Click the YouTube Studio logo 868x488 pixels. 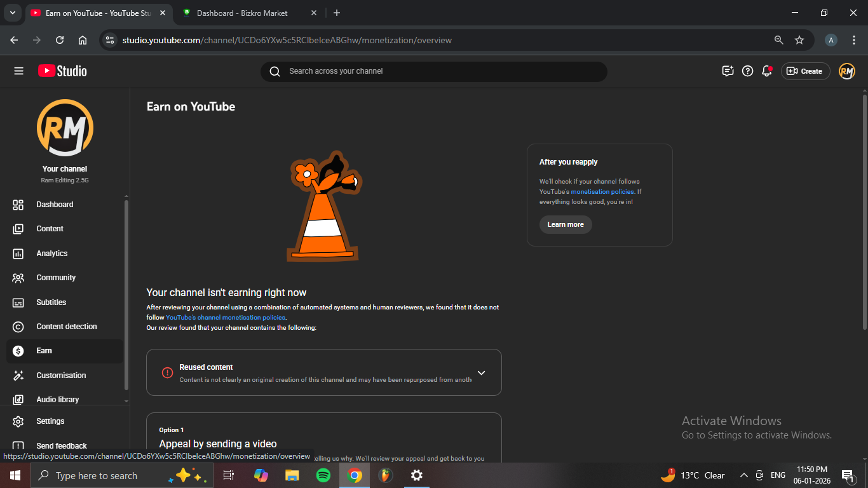(62, 71)
